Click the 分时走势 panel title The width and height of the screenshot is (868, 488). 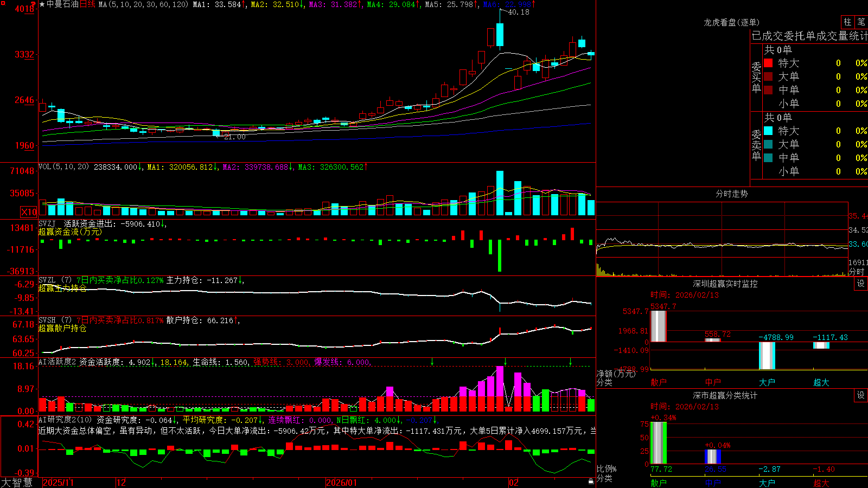731,194
